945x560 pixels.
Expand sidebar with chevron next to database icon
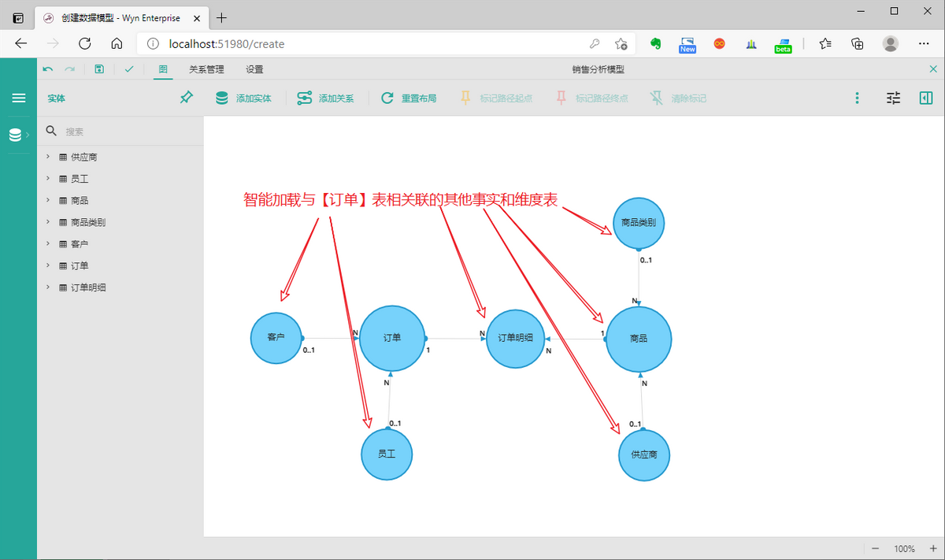click(28, 135)
